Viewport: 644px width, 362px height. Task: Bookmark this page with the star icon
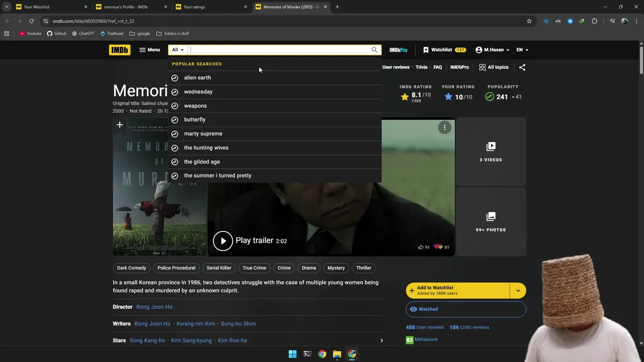tap(529, 21)
